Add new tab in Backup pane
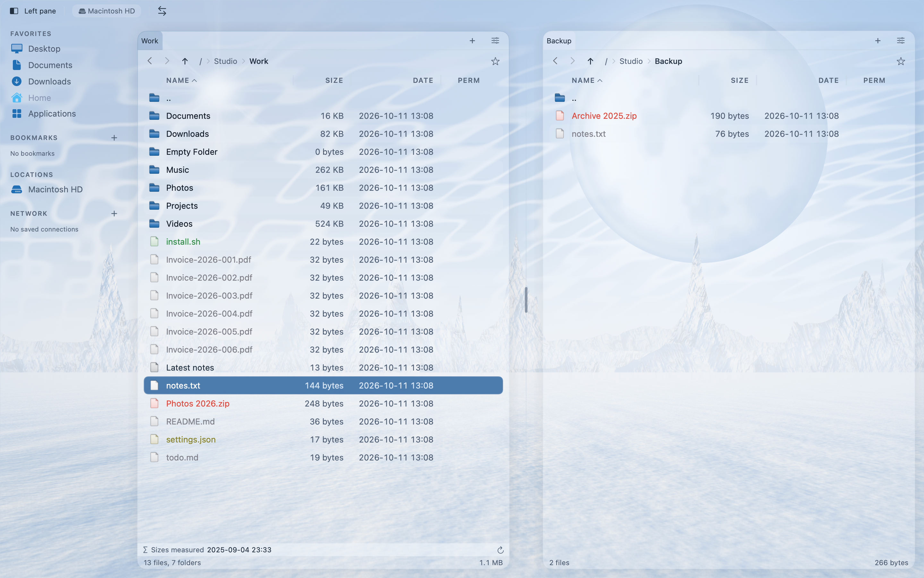The height and width of the screenshot is (578, 924). (878, 40)
